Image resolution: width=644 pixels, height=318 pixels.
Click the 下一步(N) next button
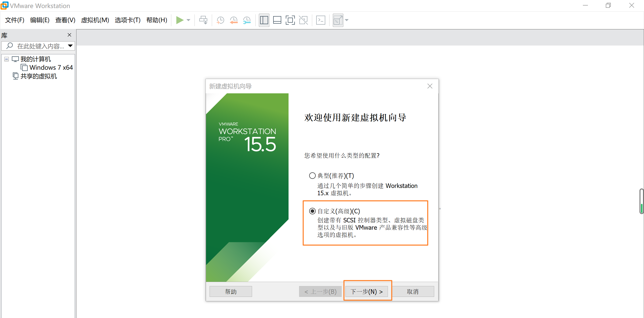pyautogui.click(x=367, y=291)
